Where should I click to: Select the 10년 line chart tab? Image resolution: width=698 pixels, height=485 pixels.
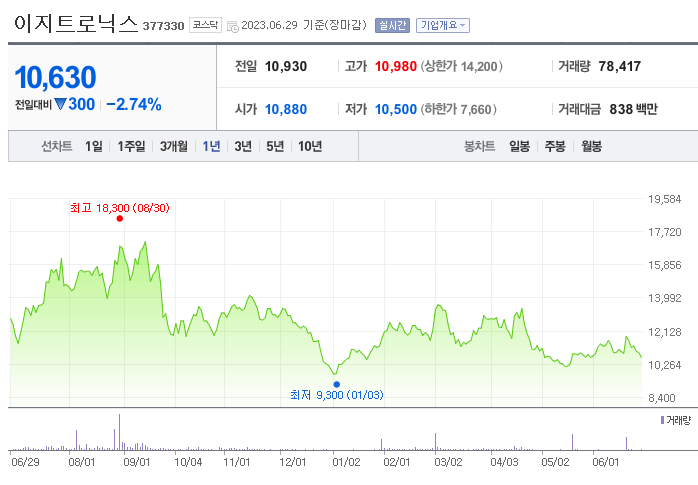point(310,146)
